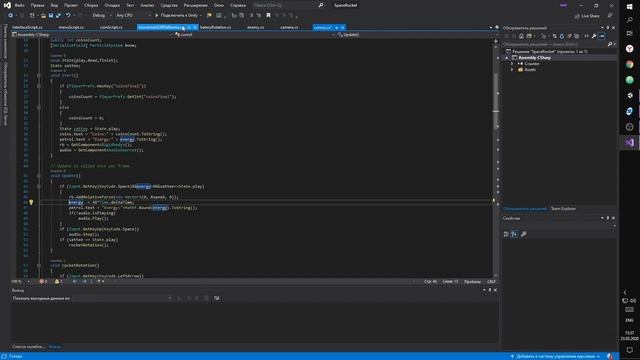Click the navigate backward toolbar icon
This screenshot has height=360, width=640.
pos(10,16)
